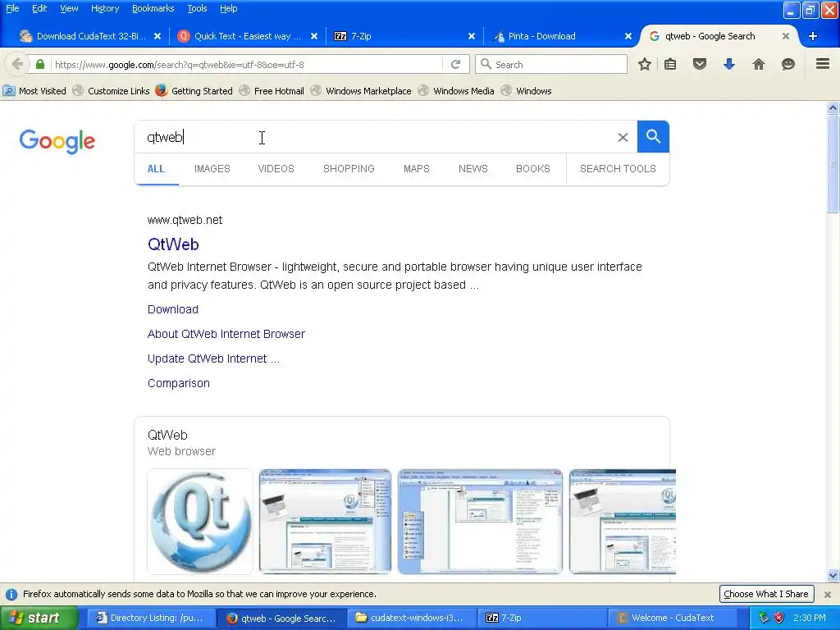This screenshot has width=840, height=630.
Task: Click Choose What I Share button
Action: click(766, 594)
